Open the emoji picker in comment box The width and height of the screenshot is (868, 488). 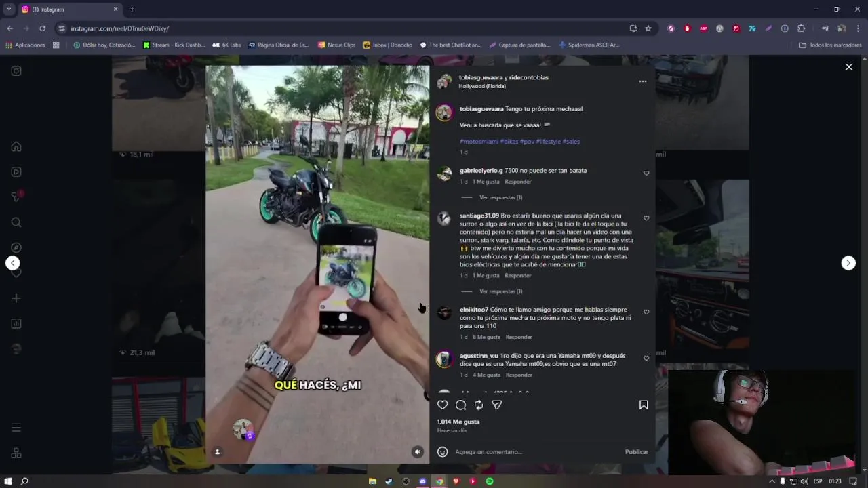[442, 451]
